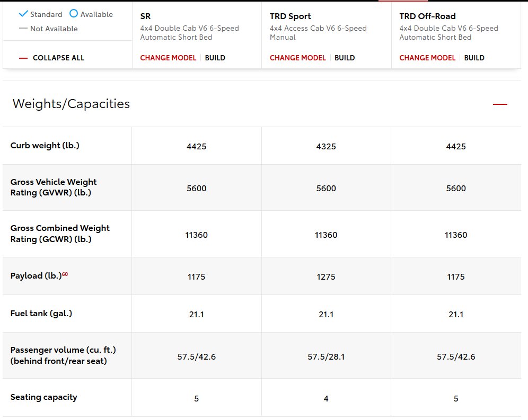Image resolution: width=528 pixels, height=420 pixels.
Task: Click CHANGE MODEL under TRD Off-Road
Action: (x=427, y=58)
